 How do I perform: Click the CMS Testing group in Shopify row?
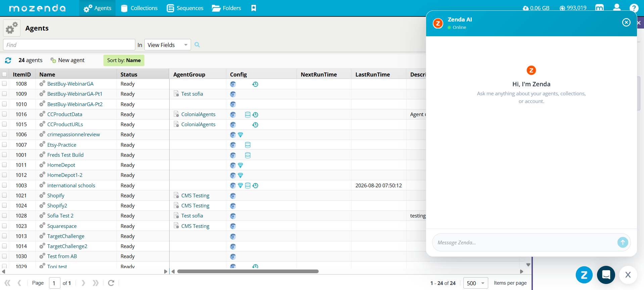point(195,195)
